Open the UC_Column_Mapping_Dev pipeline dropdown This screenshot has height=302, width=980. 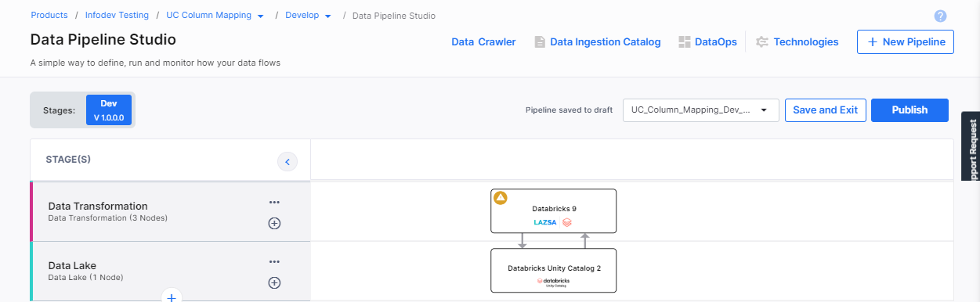(x=701, y=110)
